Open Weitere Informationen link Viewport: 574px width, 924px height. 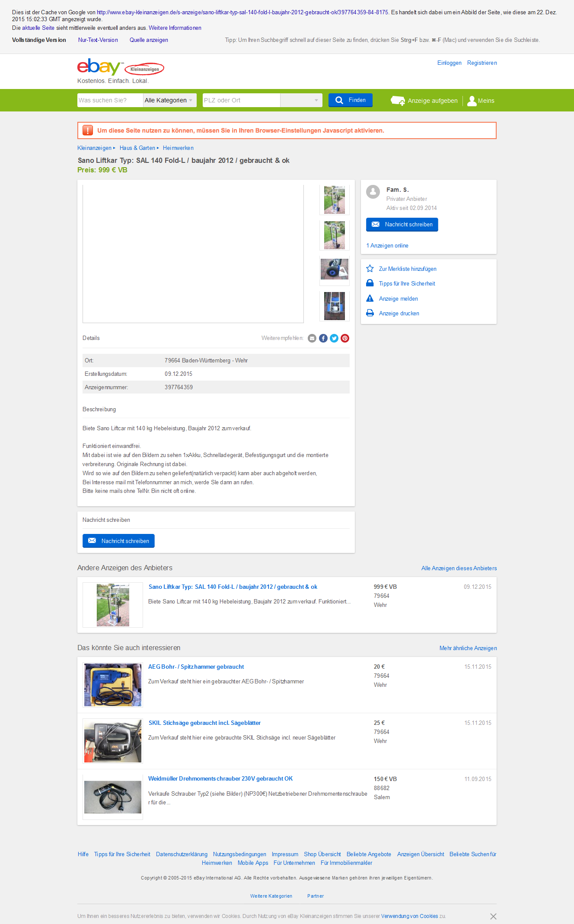175,28
